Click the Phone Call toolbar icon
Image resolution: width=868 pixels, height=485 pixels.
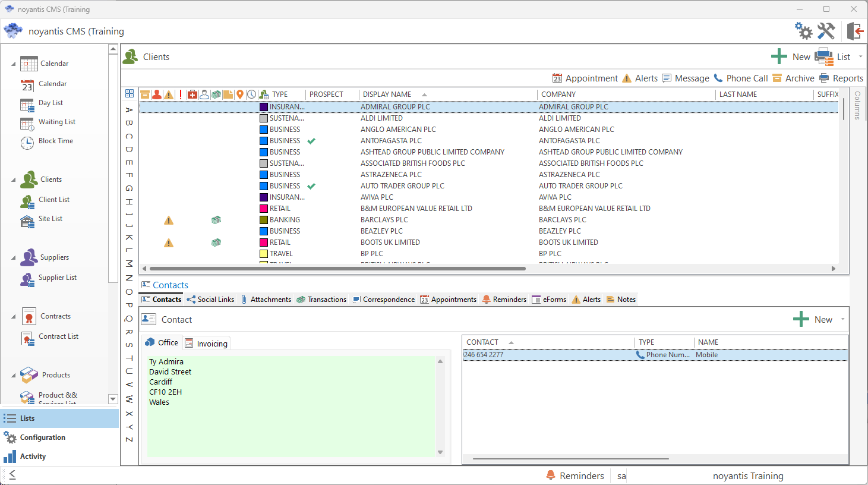[x=718, y=78]
